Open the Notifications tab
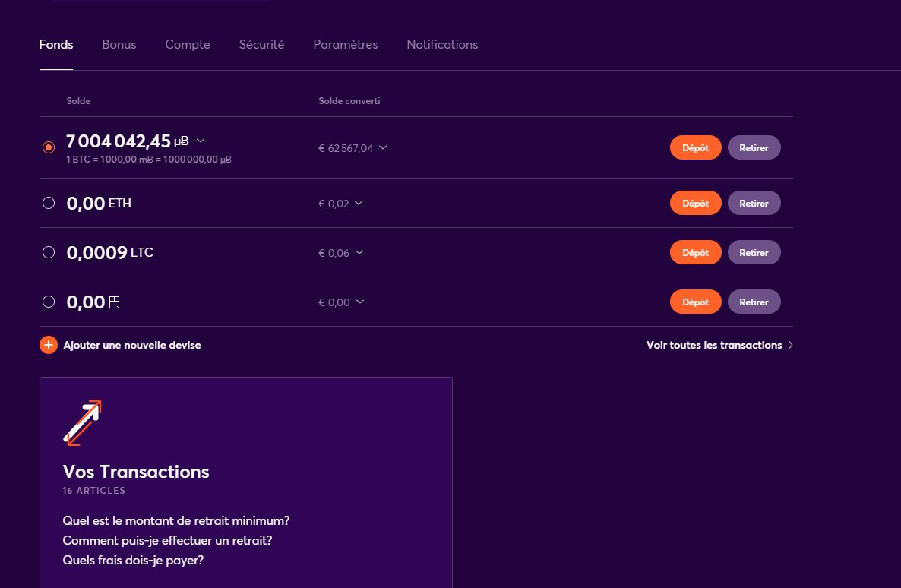Image resolution: width=901 pixels, height=588 pixels. (x=442, y=44)
